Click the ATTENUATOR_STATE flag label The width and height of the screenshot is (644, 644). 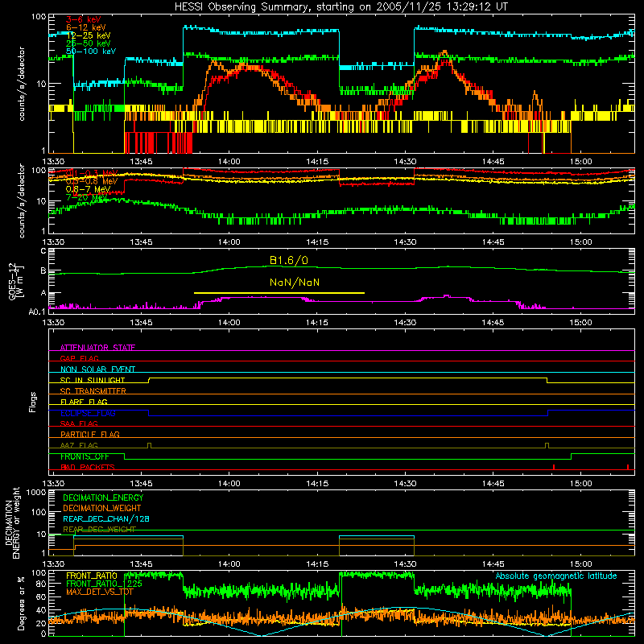pos(97,348)
